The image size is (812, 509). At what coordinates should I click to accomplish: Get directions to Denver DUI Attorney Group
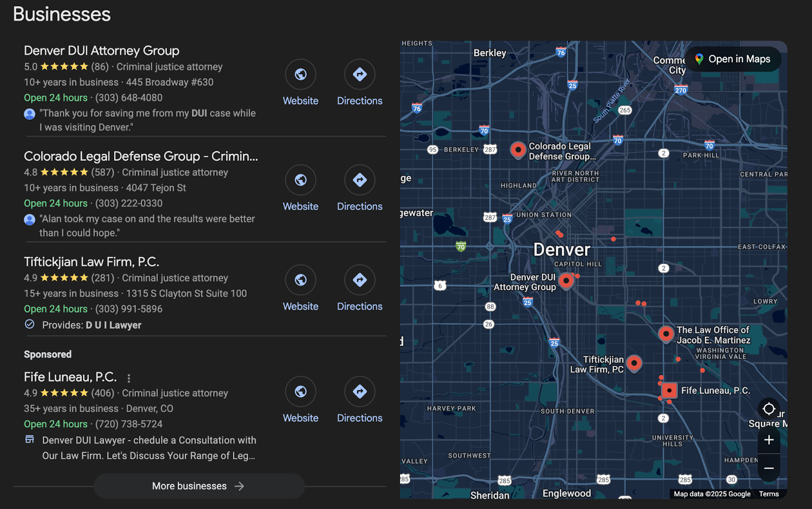359,75
